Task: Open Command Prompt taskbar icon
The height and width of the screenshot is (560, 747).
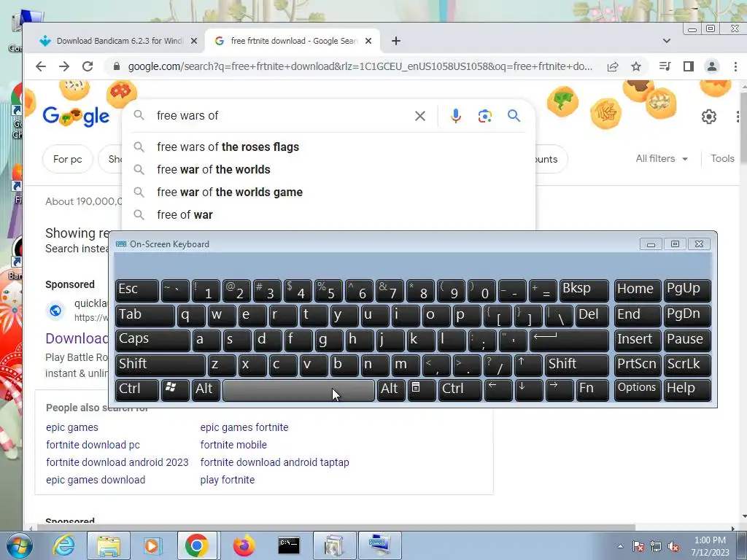Action: tap(289, 545)
